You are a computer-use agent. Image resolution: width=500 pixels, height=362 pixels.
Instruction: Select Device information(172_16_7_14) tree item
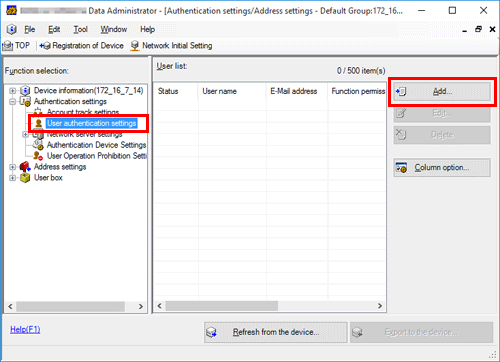click(x=88, y=90)
